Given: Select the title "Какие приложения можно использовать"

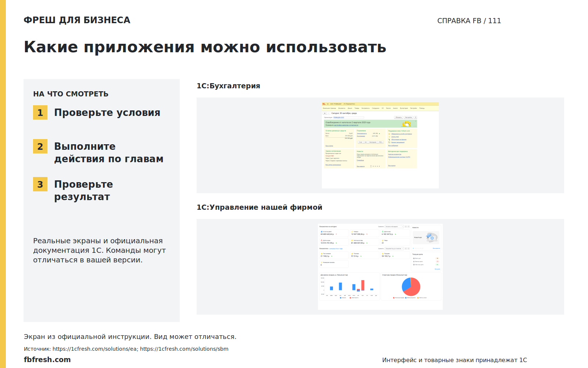Looking at the screenshot, I should coord(205,47).
